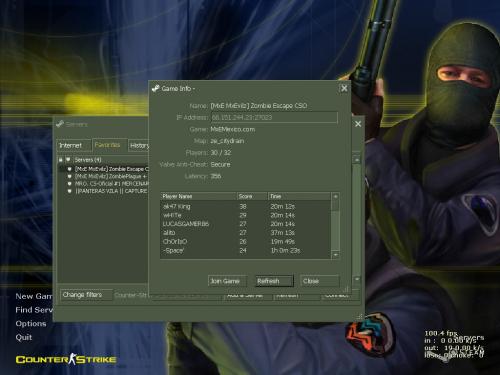The image size is (500, 375).
Task: Click the shield icon beside PANTERAS VILA server
Action: point(70,191)
